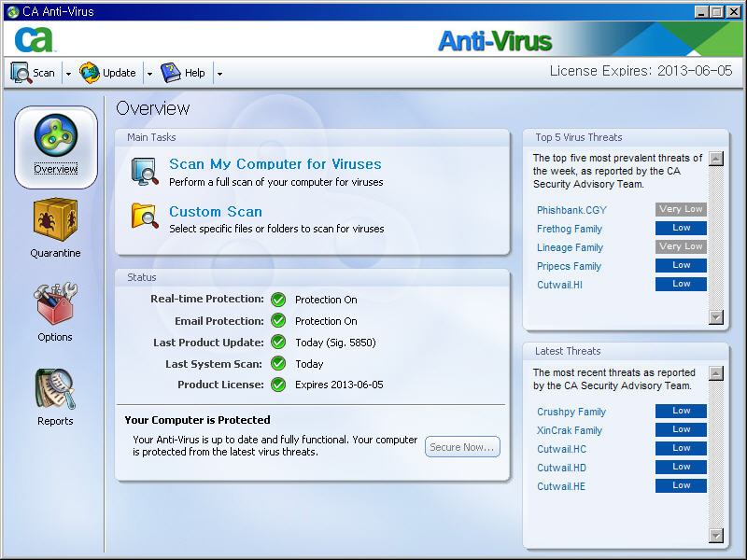Open the Cutwail.HI threat link
This screenshot has width=747, height=560.
click(x=559, y=285)
